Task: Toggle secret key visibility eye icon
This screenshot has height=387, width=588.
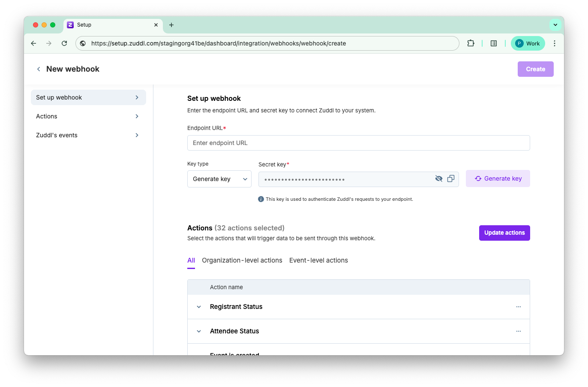Action: (438, 179)
